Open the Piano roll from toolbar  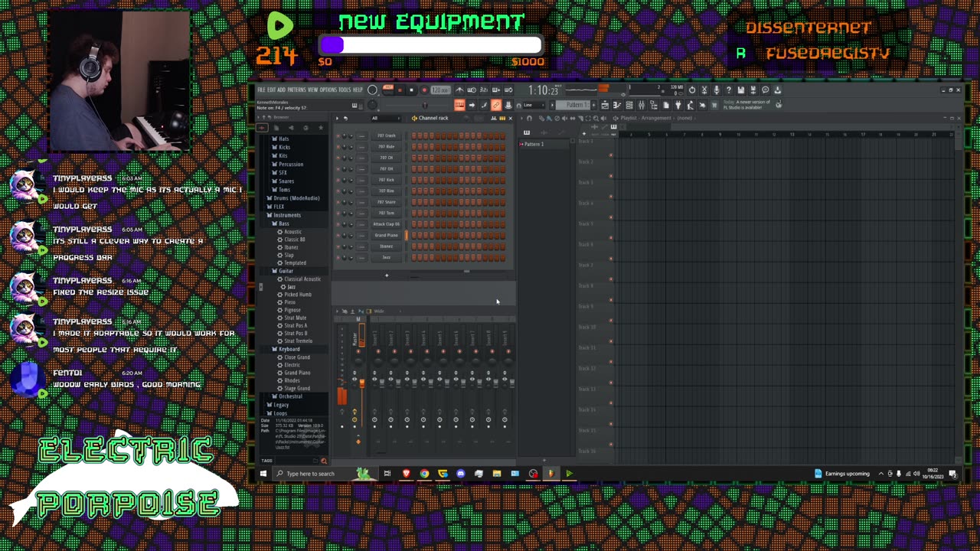tap(617, 105)
